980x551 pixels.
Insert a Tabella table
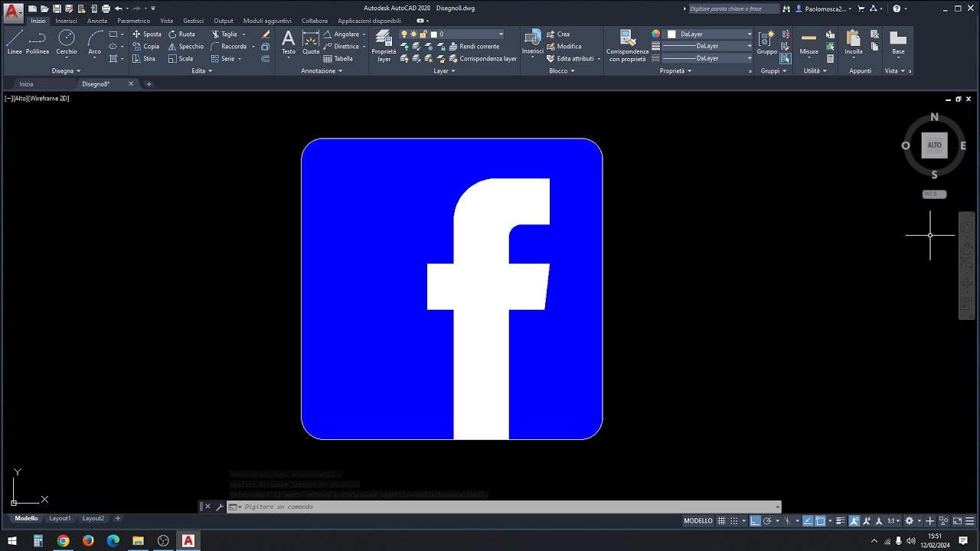coord(338,59)
